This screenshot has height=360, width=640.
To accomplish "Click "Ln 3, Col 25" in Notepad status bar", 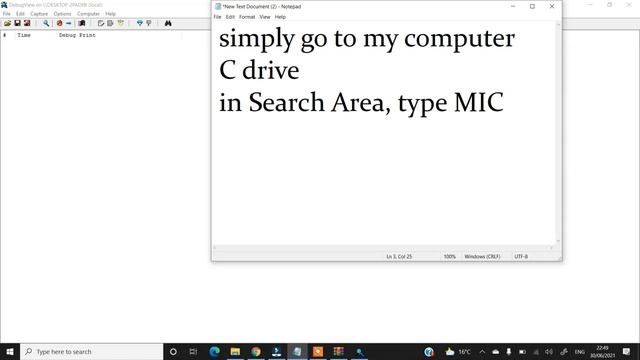I will [399, 257].
